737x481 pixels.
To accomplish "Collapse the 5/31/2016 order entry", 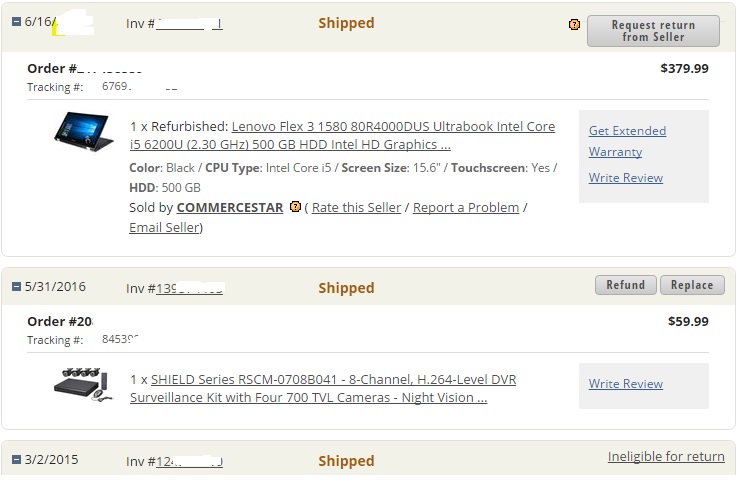I will [16, 287].
